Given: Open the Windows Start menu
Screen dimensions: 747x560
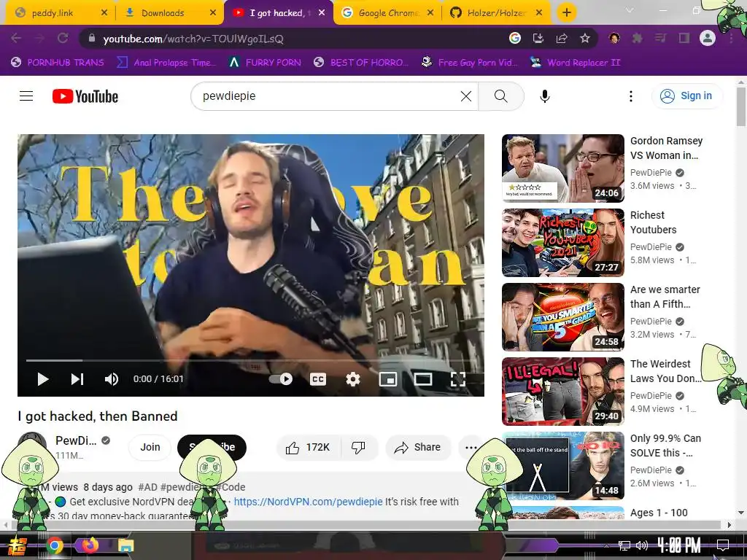Looking at the screenshot, I should (16, 545).
